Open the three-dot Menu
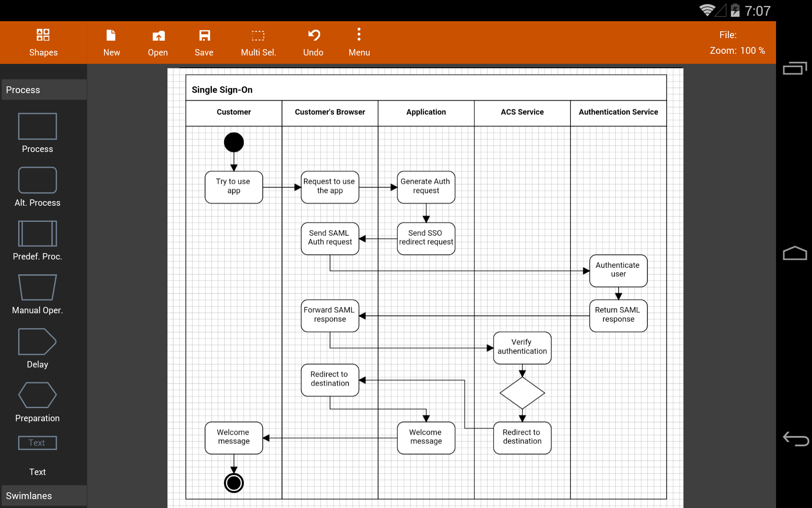The height and width of the screenshot is (508, 812). (x=359, y=42)
